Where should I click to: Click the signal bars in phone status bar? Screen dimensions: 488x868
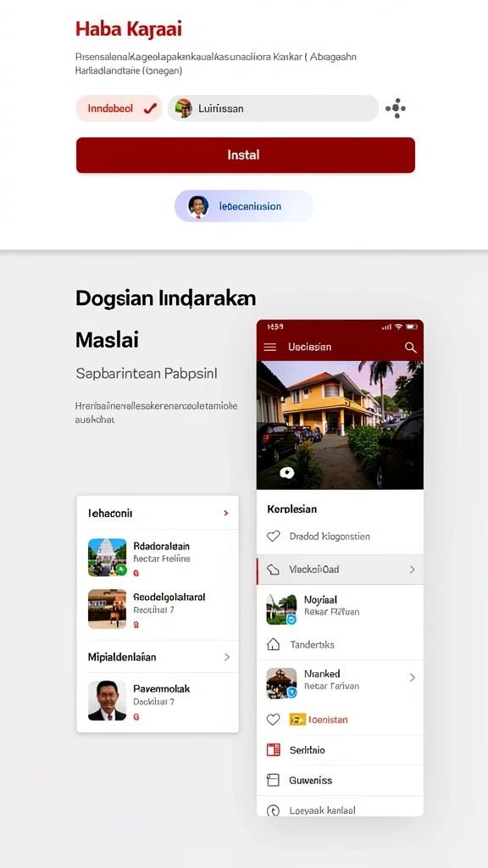coord(386,327)
